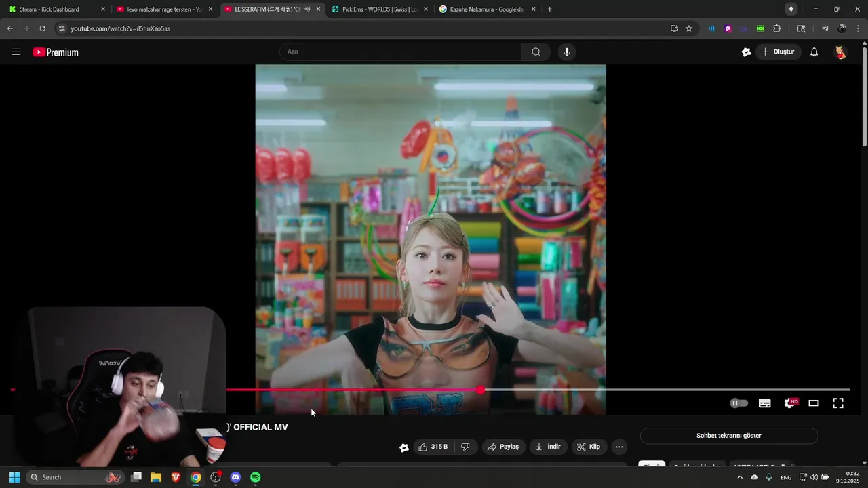Image resolution: width=868 pixels, height=488 pixels.
Task: Close the Pick'Ems tab
Action: [427, 9]
